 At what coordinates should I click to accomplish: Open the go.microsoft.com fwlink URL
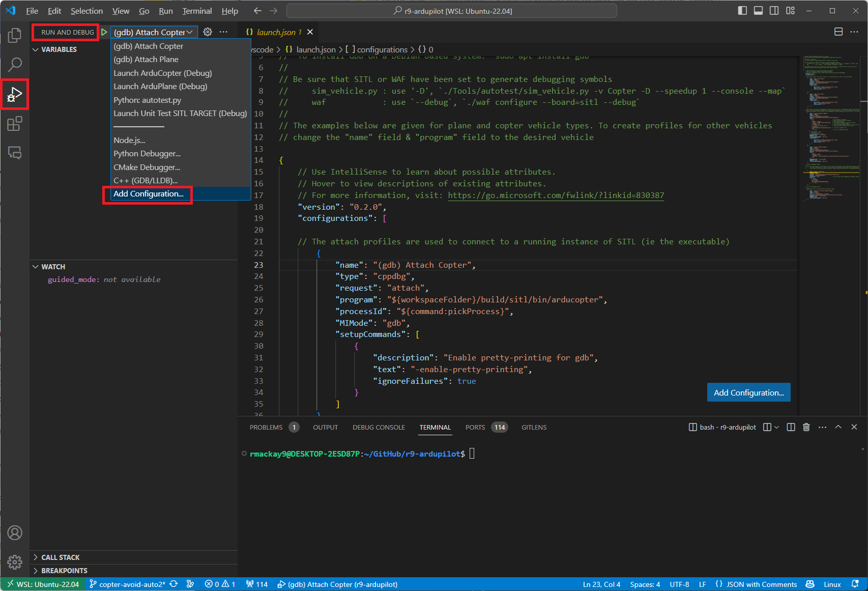(556, 195)
